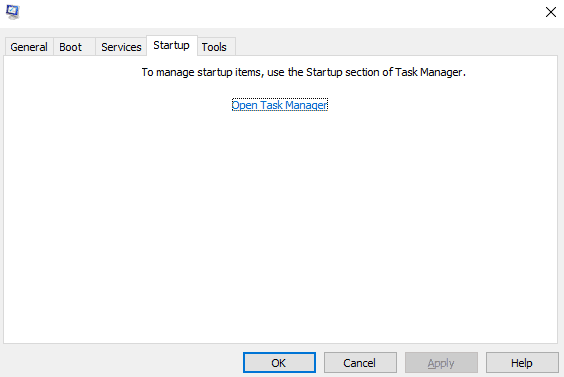This screenshot has height=377, width=564.
Task: Open the system menu from the computer icon
Action: point(13,12)
